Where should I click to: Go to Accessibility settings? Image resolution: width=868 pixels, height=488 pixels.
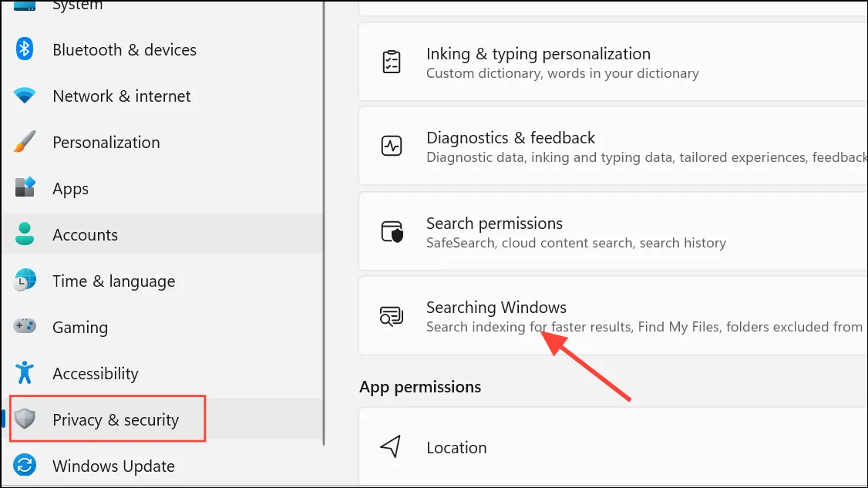pyautogui.click(x=163, y=373)
